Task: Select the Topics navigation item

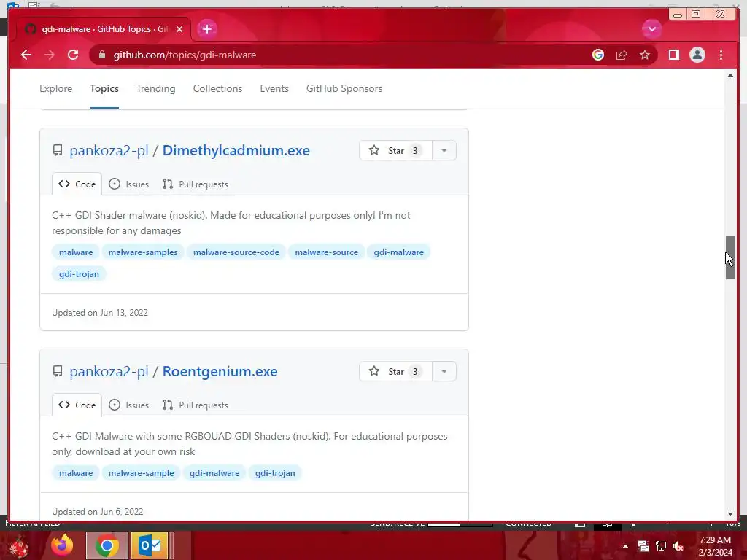Action: pos(104,88)
